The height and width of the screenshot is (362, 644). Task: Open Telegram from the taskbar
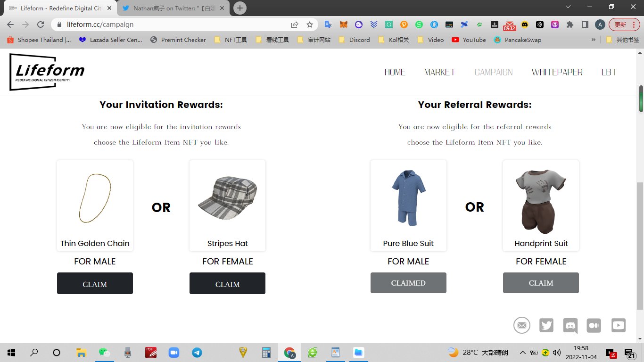pyautogui.click(x=197, y=352)
